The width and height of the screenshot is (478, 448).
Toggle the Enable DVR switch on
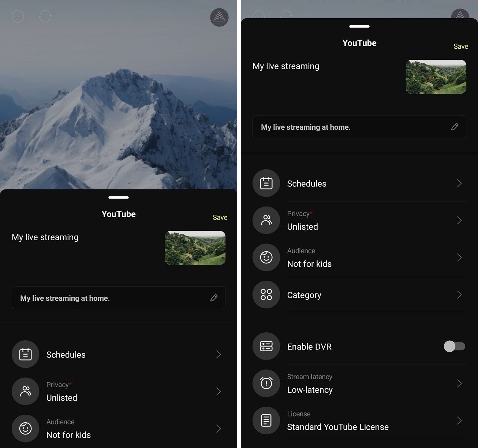pyautogui.click(x=454, y=346)
